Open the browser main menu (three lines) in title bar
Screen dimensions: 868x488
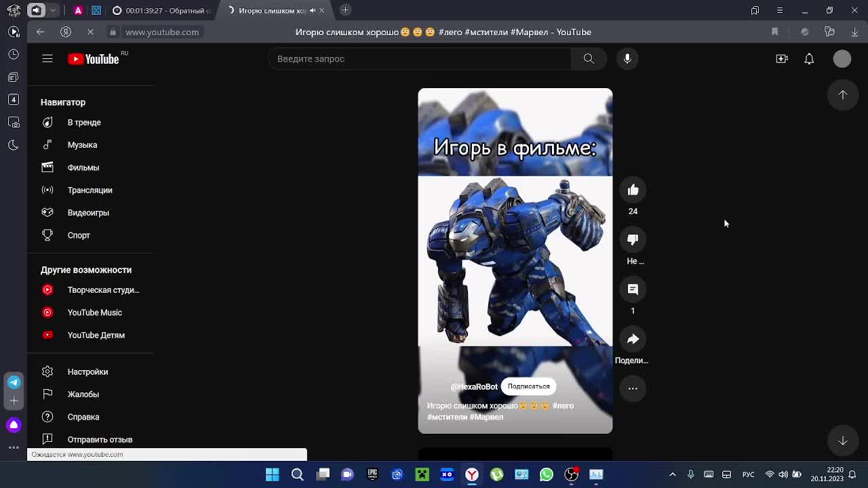779,10
